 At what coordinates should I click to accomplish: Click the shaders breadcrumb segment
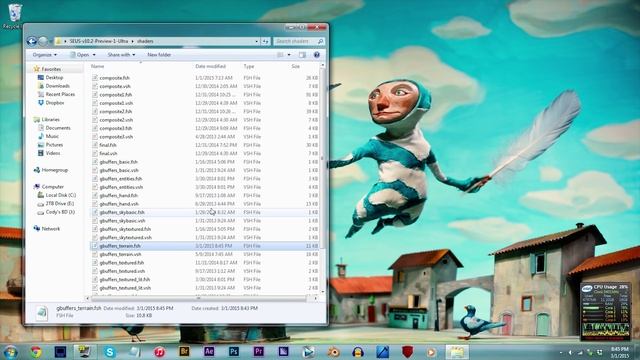(x=145, y=41)
